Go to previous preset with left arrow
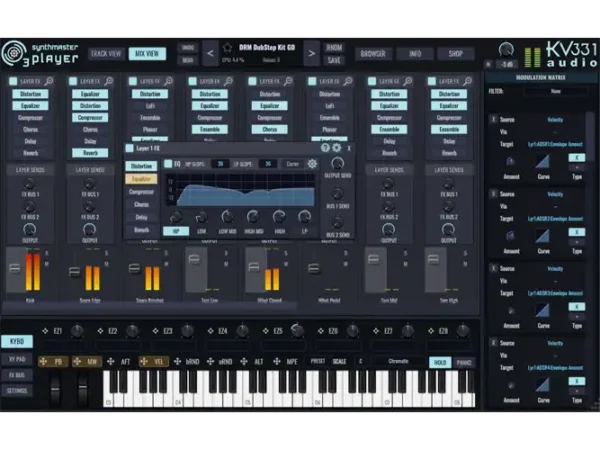 pyautogui.click(x=210, y=54)
